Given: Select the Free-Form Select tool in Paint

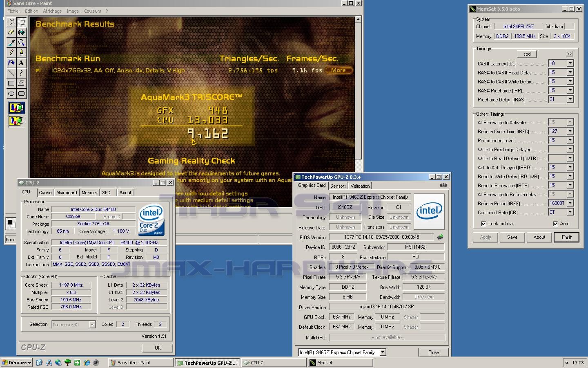Looking at the screenshot, I should click(11, 22).
